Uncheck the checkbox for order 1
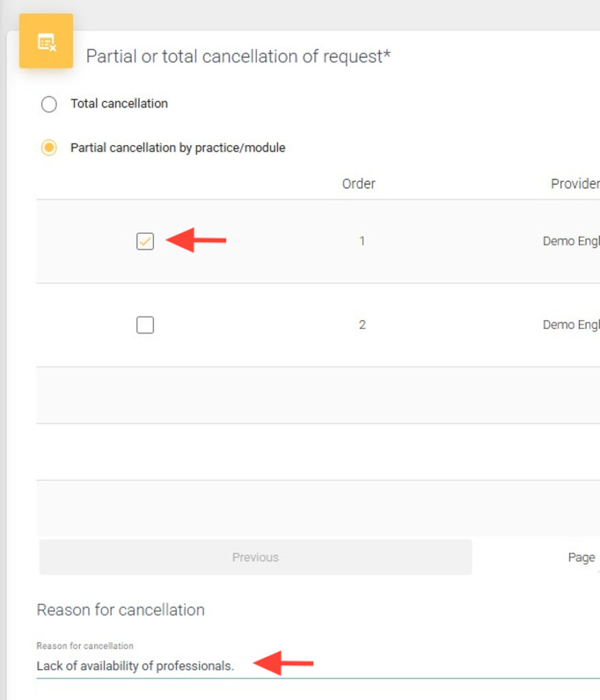The width and height of the screenshot is (600, 700). [x=145, y=241]
